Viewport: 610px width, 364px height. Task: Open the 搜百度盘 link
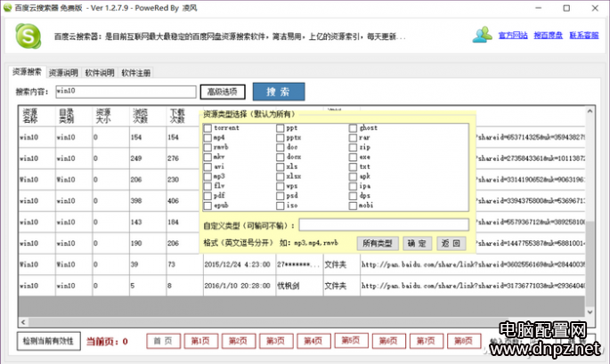pos(549,36)
